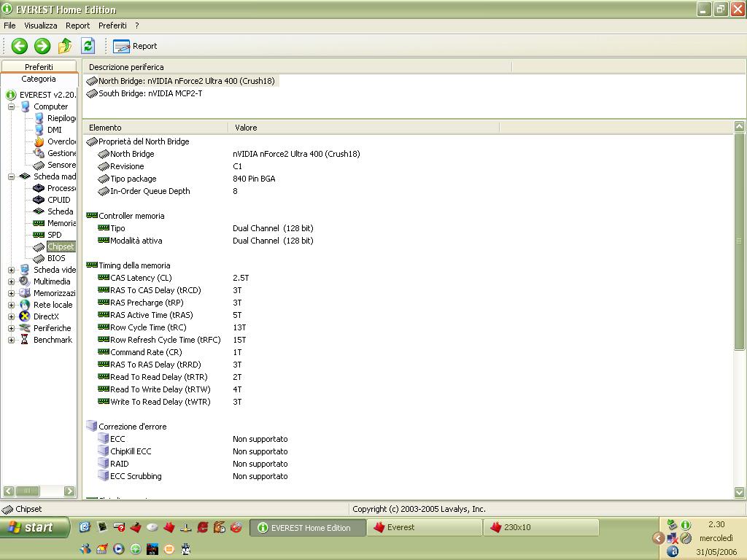
Task: Click the SPD memory module icon
Action: tap(39, 235)
